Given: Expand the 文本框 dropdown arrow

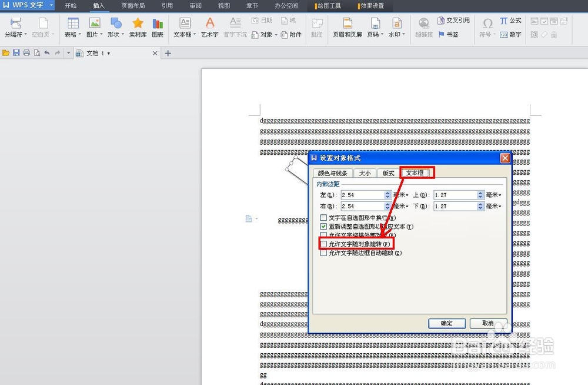Looking at the screenshot, I should [195, 35].
